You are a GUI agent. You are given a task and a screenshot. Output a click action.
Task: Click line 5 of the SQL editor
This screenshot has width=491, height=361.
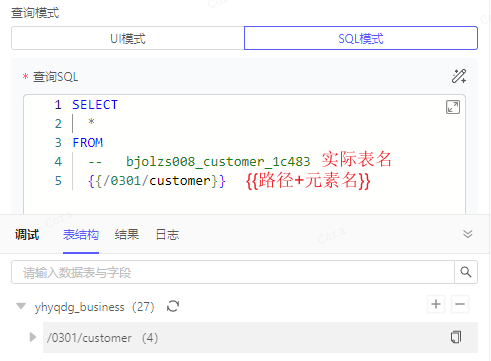(157, 181)
